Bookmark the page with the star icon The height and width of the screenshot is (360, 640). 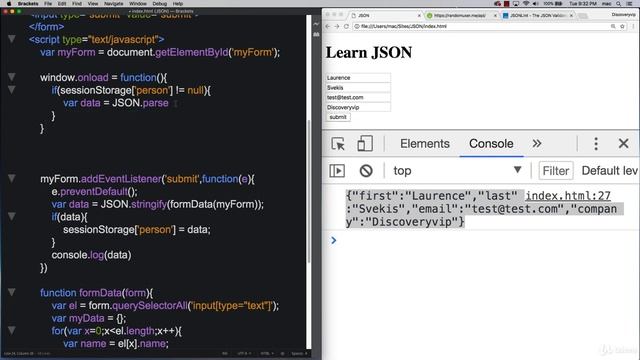point(622,26)
